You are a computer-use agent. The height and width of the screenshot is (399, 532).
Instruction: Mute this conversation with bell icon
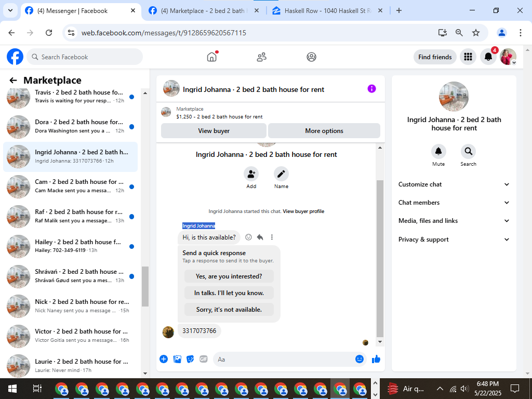(x=438, y=151)
